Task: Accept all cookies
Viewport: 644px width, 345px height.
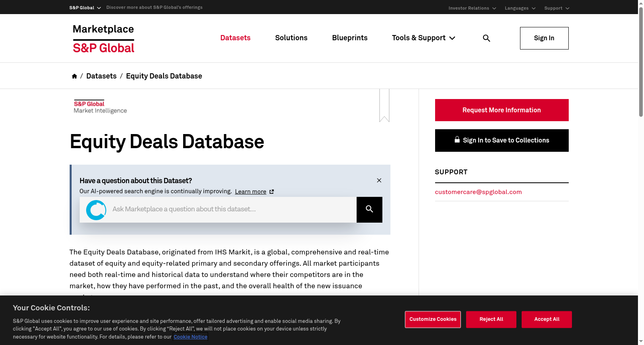Action: (547, 320)
